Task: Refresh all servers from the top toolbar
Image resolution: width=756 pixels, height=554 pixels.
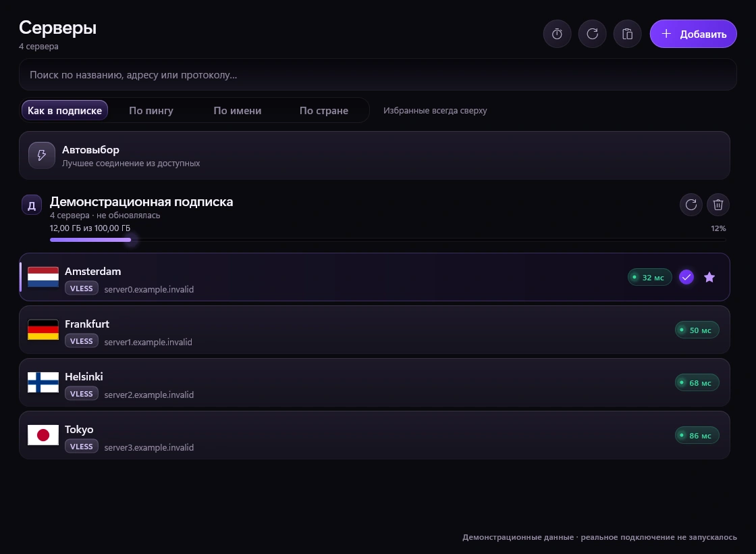Action: pos(592,34)
